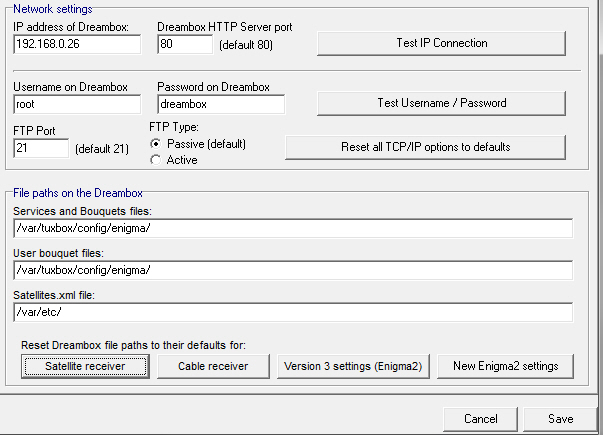Reset all TCP/IP options to defaults

[x=425, y=147]
